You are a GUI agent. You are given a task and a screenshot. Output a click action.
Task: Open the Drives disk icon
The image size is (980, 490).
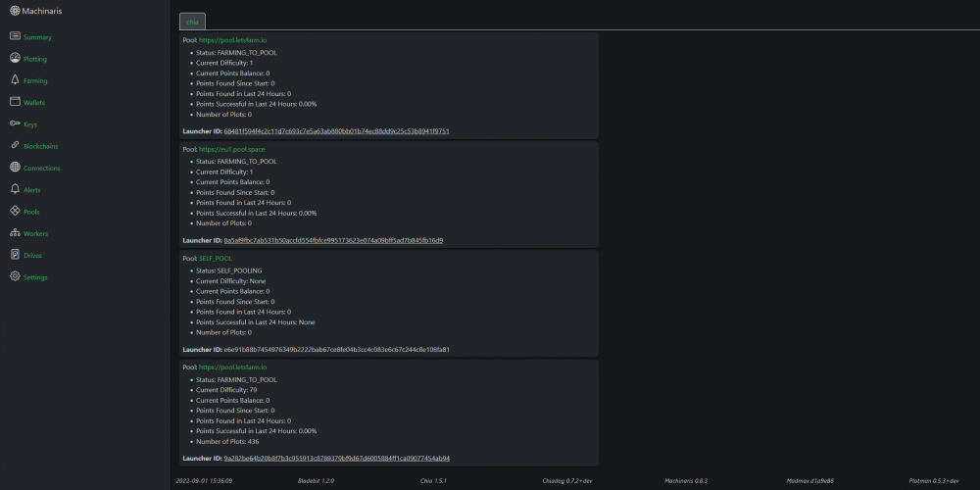tap(15, 255)
